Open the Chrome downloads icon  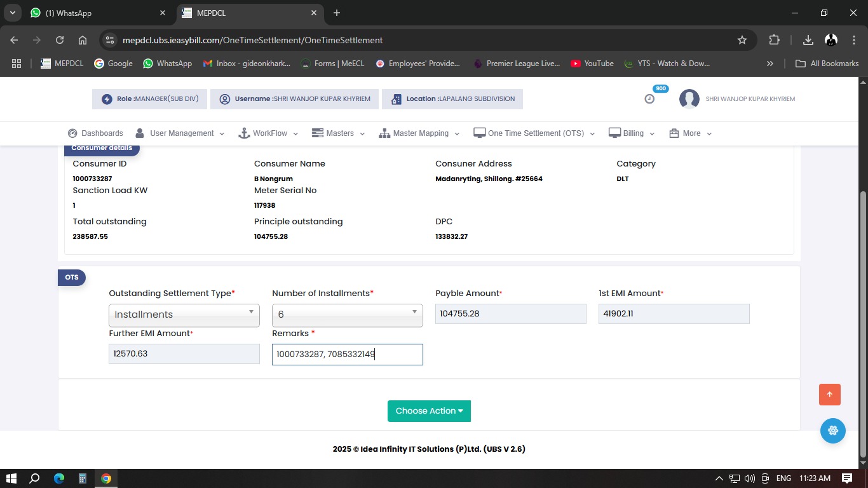tap(808, 40)
